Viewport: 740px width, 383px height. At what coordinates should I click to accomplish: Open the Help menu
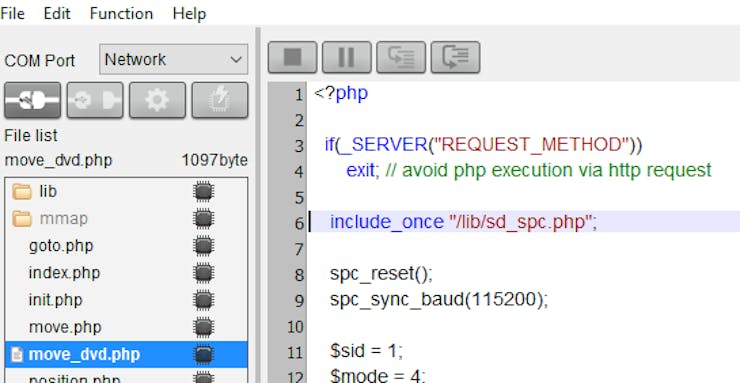click(x=189, y=13)
